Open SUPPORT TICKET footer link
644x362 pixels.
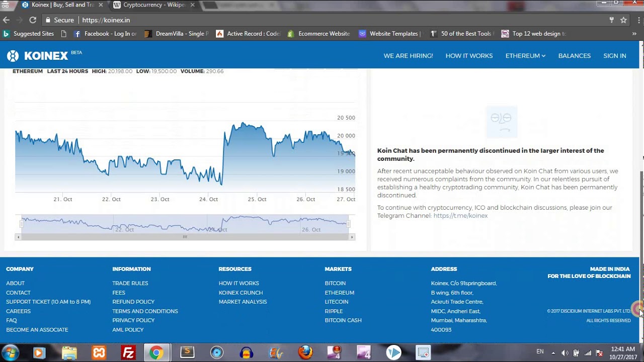coord(48,302)
